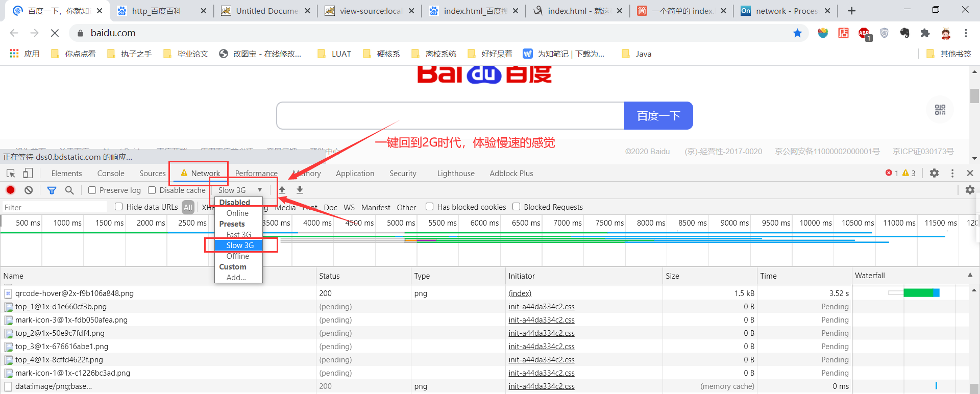Image resolution: width=980 pixels, height=394 pixels.
Task: Open DevTools settings gear icon
Action: (934, 173)
